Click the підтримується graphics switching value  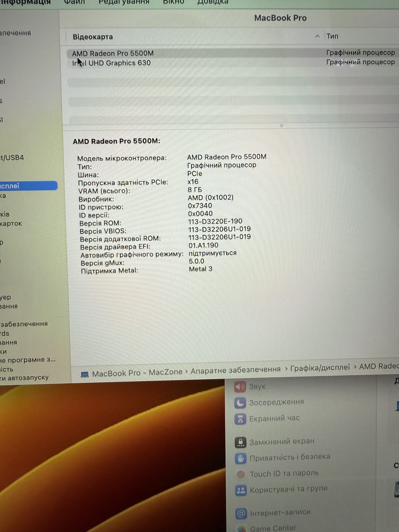point(213,253)
